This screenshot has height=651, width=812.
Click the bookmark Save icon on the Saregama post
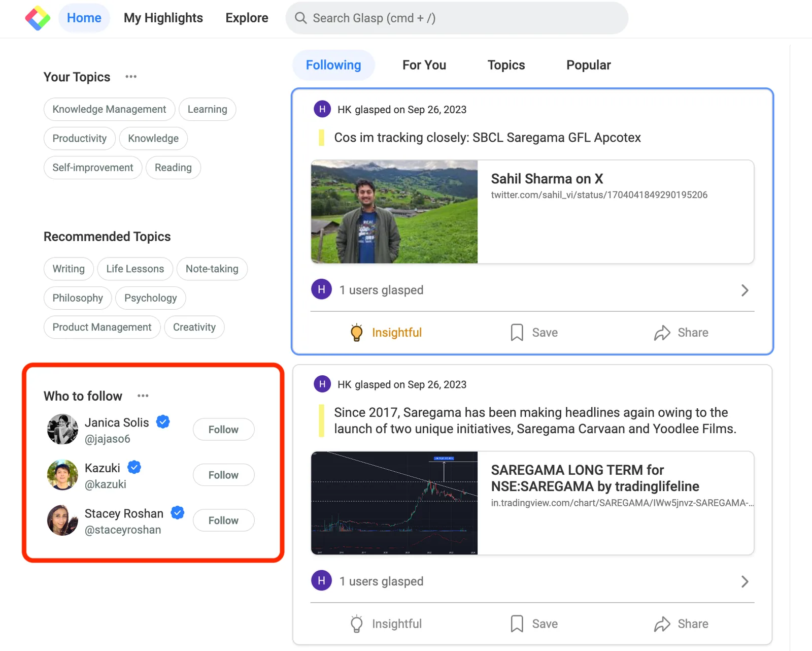coord(517,624)
